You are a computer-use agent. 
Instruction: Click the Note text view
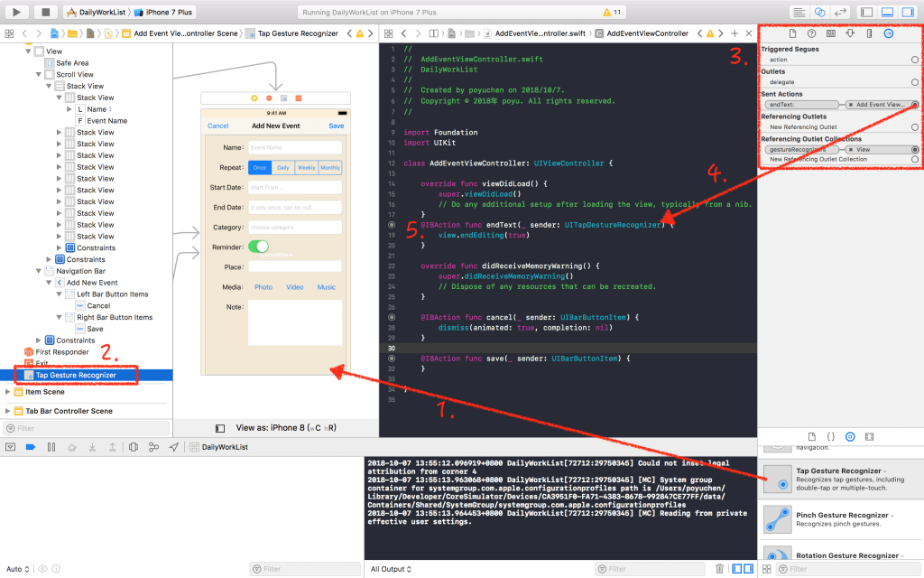[x=295, y=322]
